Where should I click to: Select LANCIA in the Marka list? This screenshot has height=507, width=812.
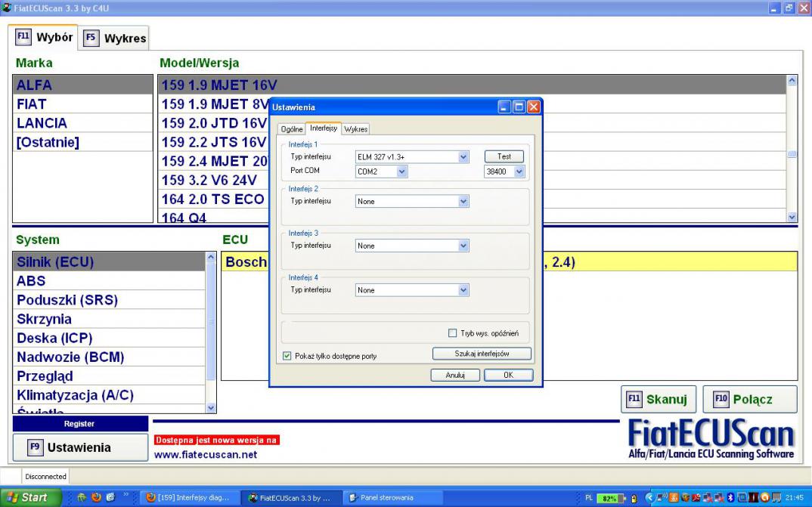coord(83,123)
